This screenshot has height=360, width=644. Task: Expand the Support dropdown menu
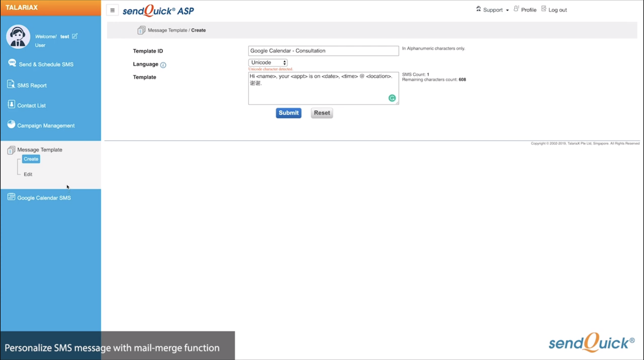[493, 10]
